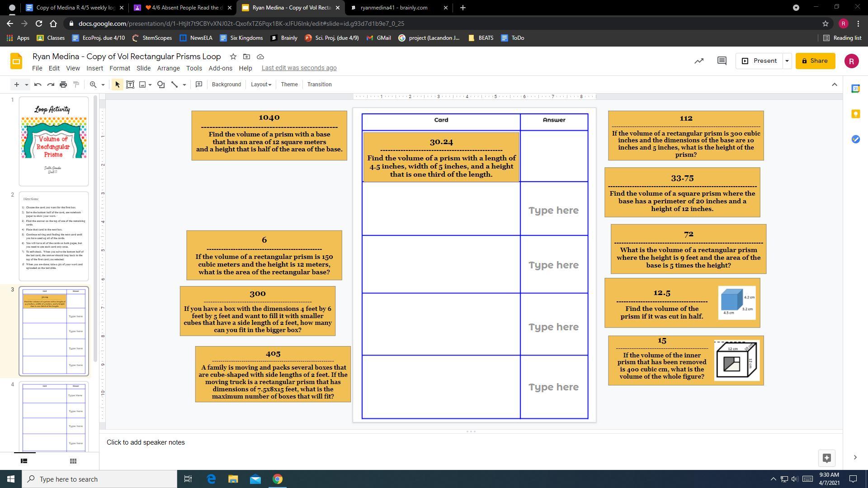The image size is (868, 488).
Task: Click the Add comment toolbar icon
Action: tap(198, 84)
